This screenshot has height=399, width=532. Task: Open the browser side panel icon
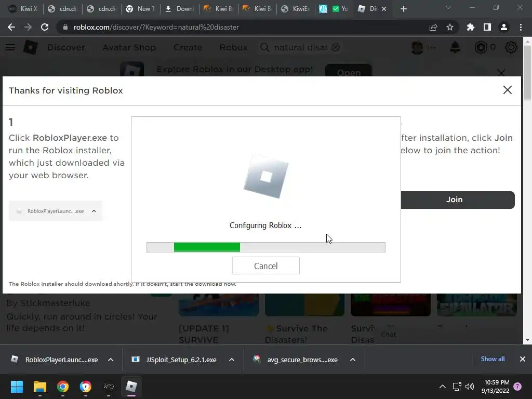[487, 27]
